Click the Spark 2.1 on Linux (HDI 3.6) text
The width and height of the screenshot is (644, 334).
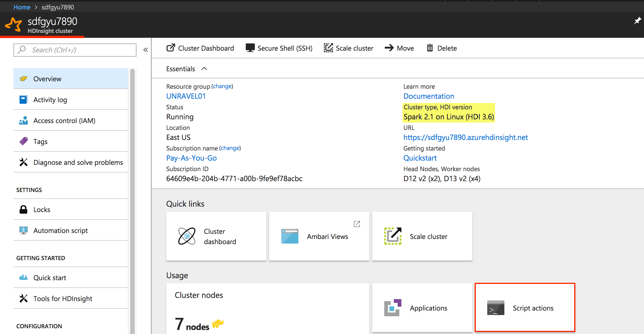click(449, 117)
